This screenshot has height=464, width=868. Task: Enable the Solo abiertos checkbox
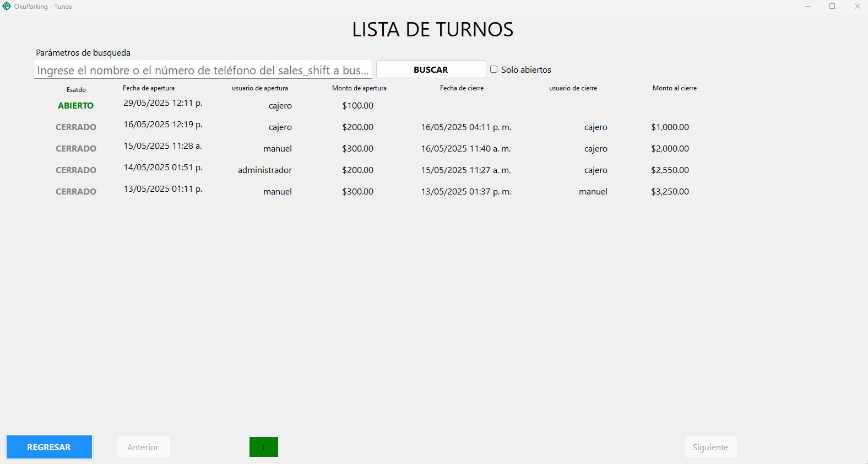click(494, 69)
